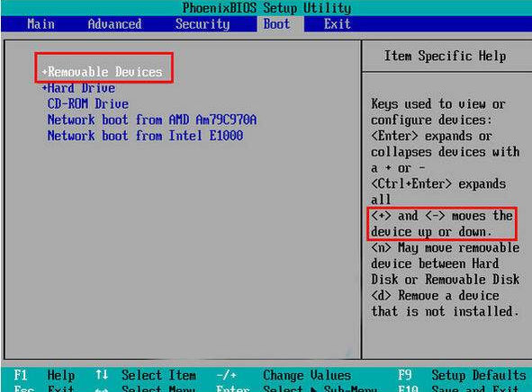The height and width of the screenshot is (392, 532).
Task: Choose Network boot from AMD Am79C970A
Action: pyautogui.click(x=152, y=120)
